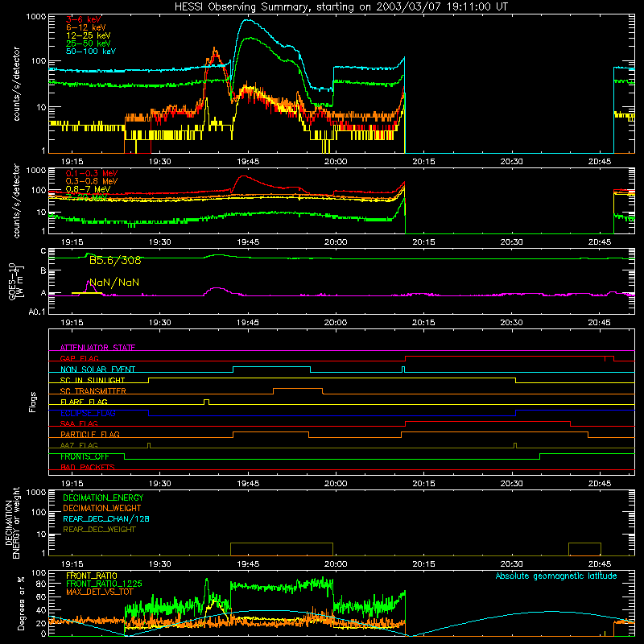The width and height of the screenshot is (644, 644).
Task: Click the 0.8-7 MeV legend label
Action: point(88,189)
